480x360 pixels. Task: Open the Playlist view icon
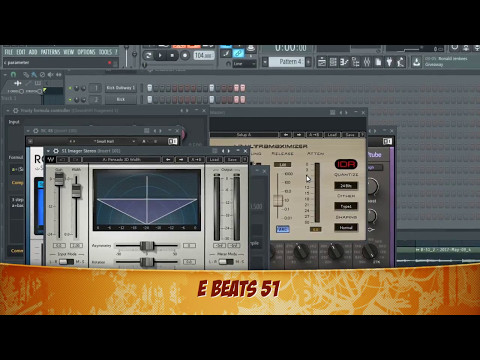pos(322,62)
